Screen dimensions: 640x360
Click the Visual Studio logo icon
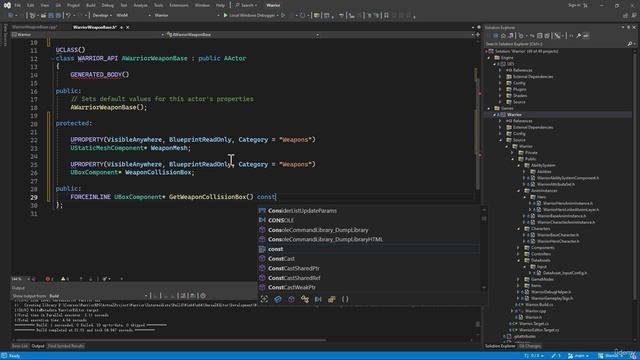pyautogui.click(x=7, y=5)
